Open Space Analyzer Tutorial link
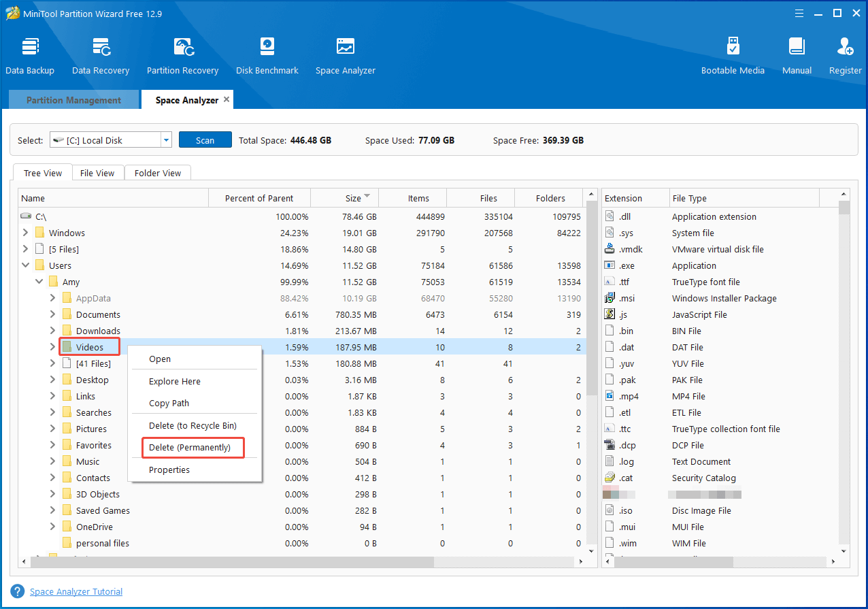The width and height of the screenshot is (868, 609). pyautogui.click(x=76, y=591)
